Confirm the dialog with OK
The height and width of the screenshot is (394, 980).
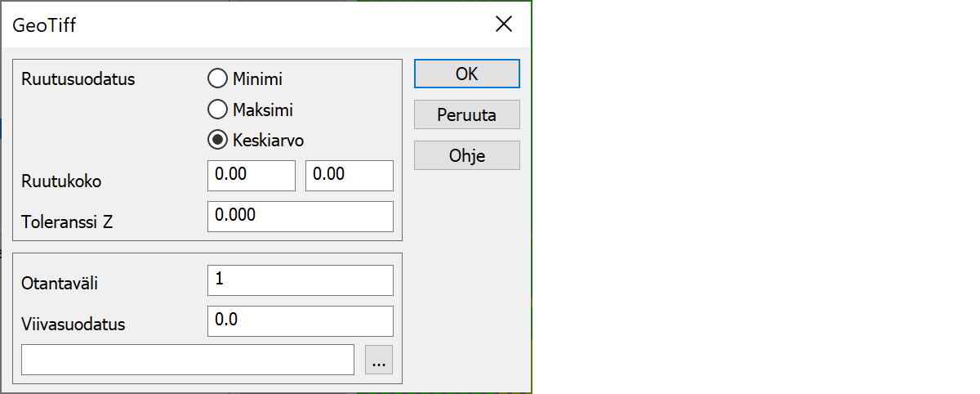pos(466,74)
